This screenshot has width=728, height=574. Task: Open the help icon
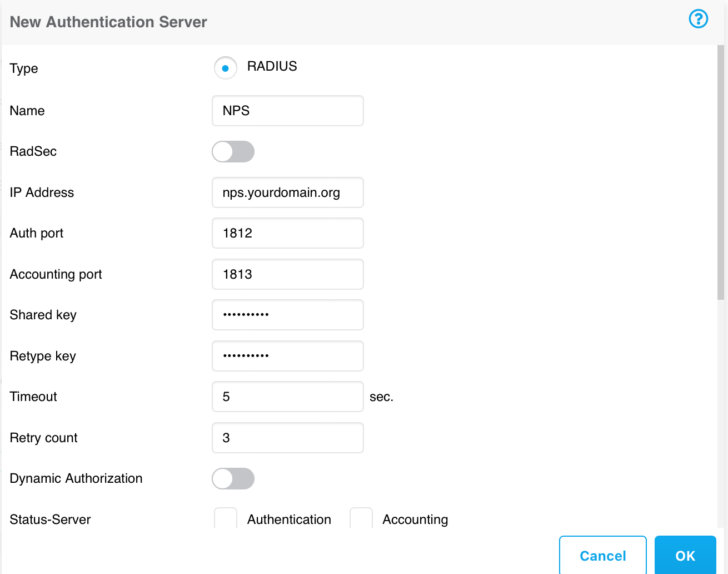[x=698, y=19]
